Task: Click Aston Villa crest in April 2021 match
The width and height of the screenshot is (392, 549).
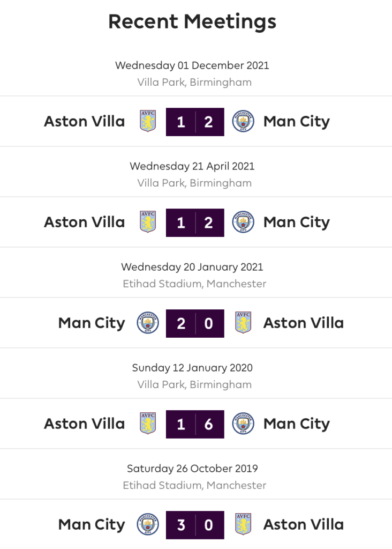Action: point(148,222)
